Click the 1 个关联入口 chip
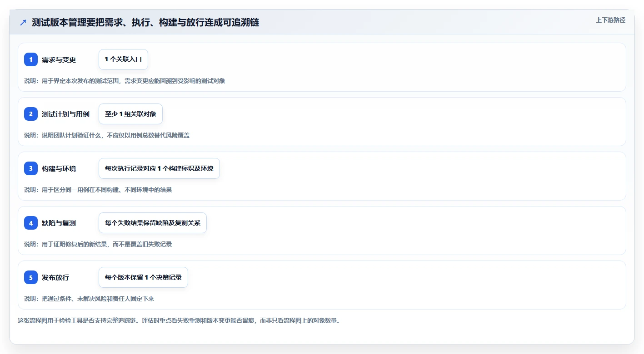This screenshot has height=354, width=644. (x=123, y=59)
